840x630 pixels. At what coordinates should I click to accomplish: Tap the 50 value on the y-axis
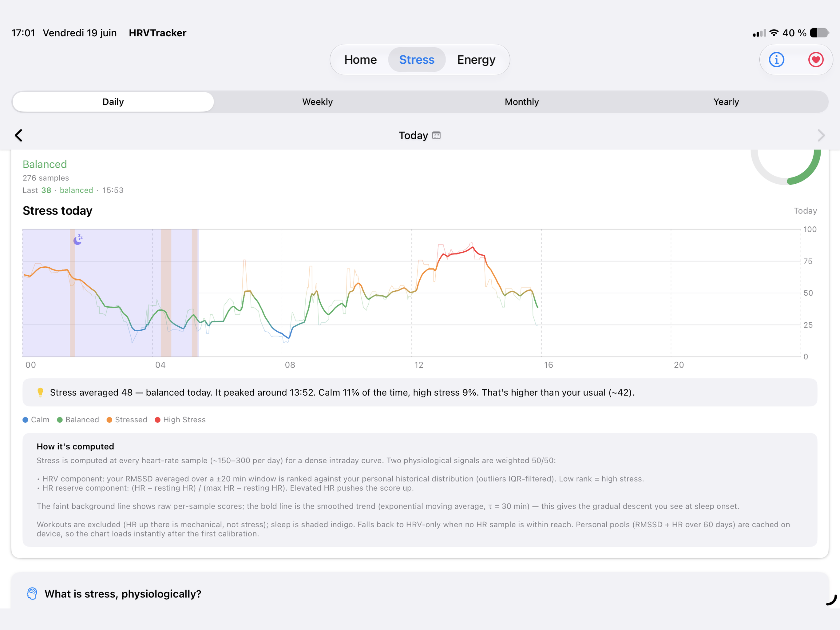click(808, 293)
